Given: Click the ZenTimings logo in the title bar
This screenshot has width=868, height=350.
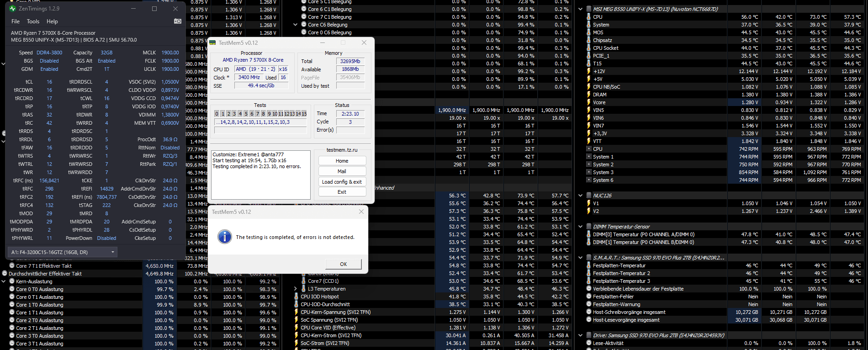Looking at the screenshot, I should [12, 9].
